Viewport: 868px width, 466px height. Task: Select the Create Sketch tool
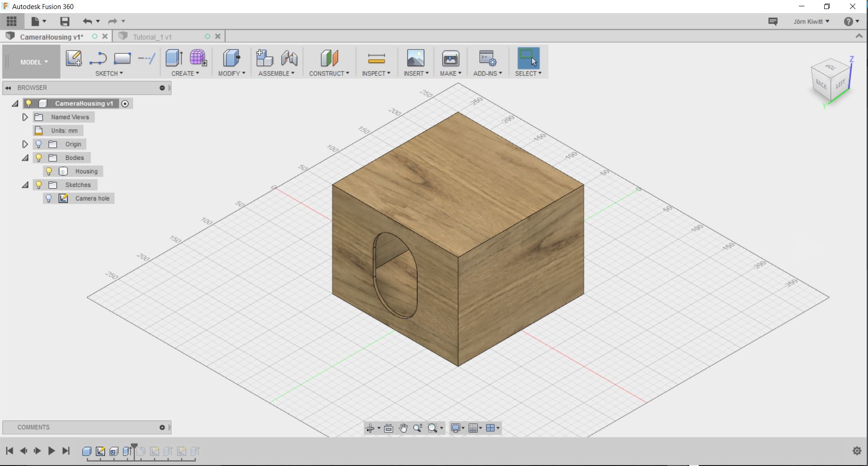pyautogui.click(x=74, y=58)
